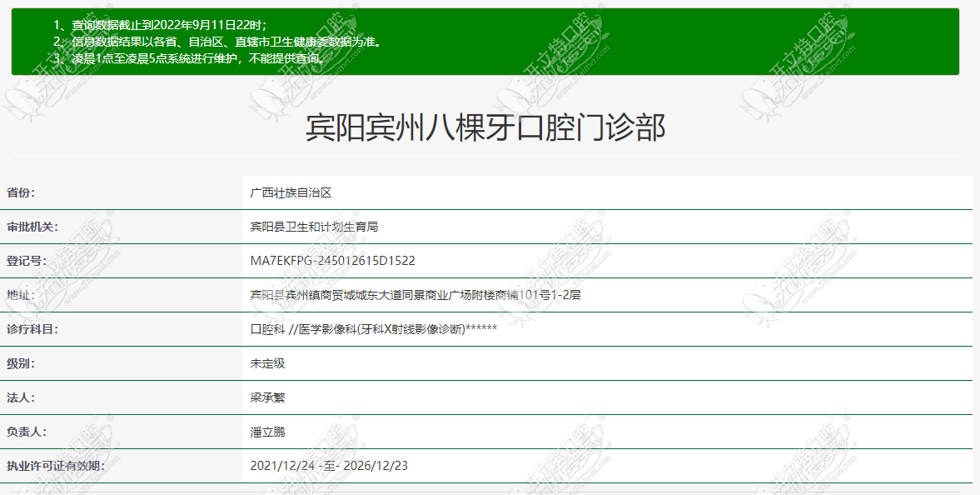Select the 级别 label
This screenshot has height=495, width=980.
[x=21, y=363]
